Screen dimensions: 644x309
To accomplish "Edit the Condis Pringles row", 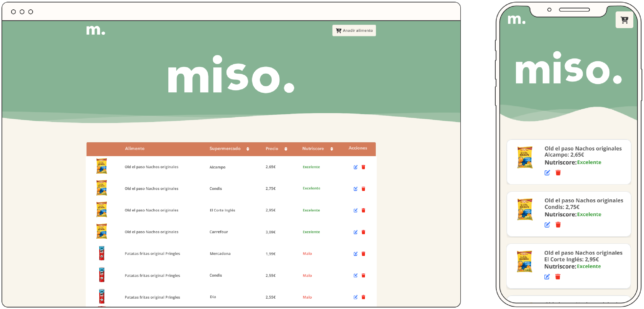I will pos(355,275).
